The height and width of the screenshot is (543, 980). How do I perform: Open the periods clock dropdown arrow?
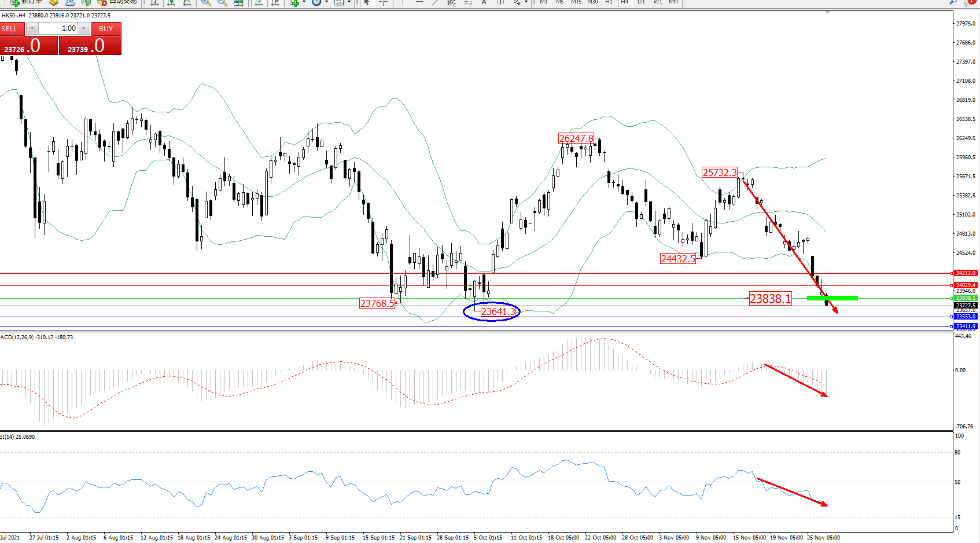click(x=326, y=2)
